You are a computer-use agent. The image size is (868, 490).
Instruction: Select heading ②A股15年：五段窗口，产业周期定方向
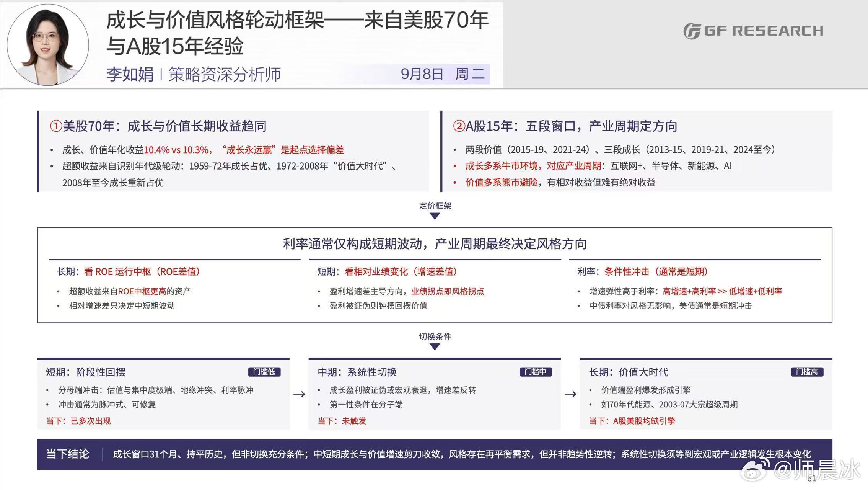pyautogui.click(x=565, y=126)
